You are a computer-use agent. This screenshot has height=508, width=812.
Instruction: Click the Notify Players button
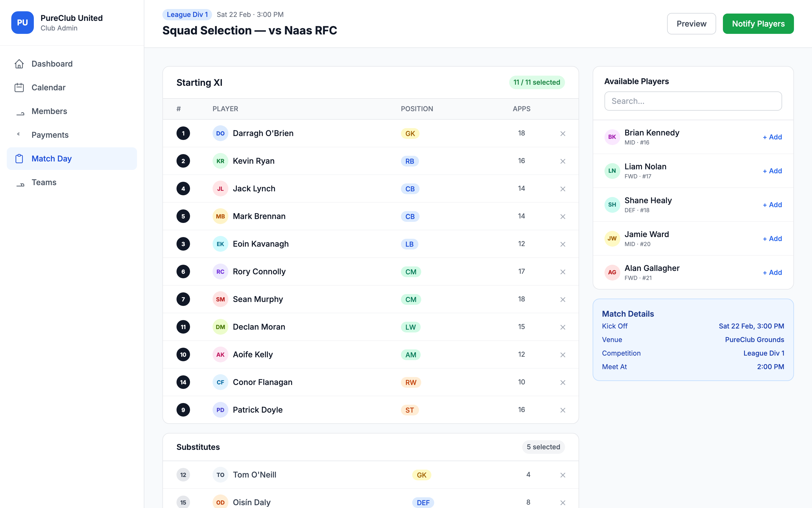758,24
